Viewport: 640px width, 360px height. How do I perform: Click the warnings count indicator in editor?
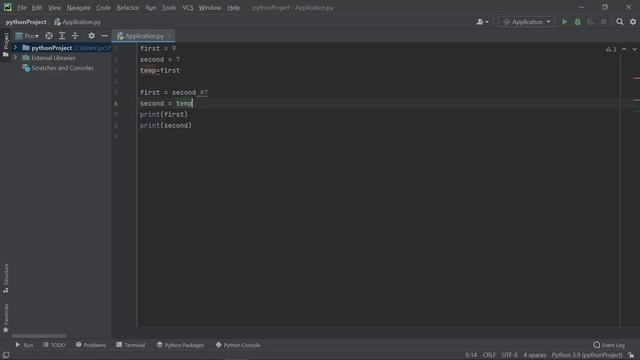pyautogui.click(x=611, y=49)
